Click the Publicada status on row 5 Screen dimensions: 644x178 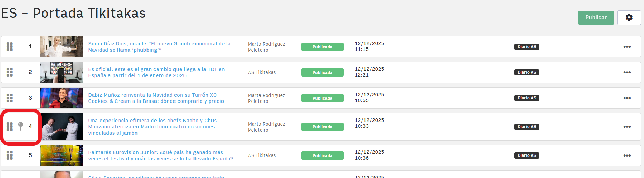coord(322,155)
